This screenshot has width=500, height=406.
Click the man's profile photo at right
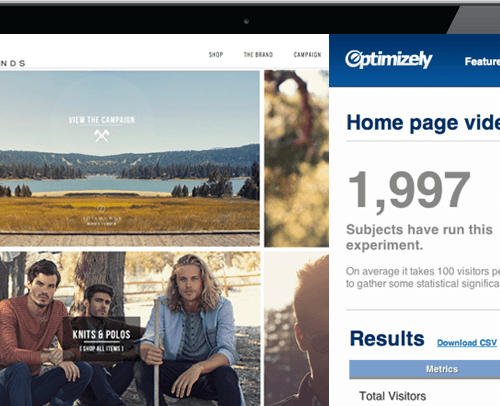[296, 329]
